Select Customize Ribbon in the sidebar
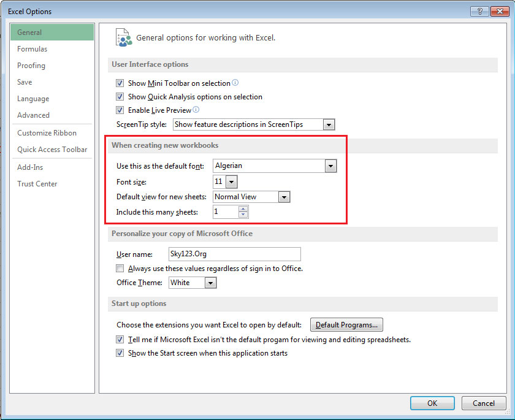The image size is (515, 420). (46, 132)
